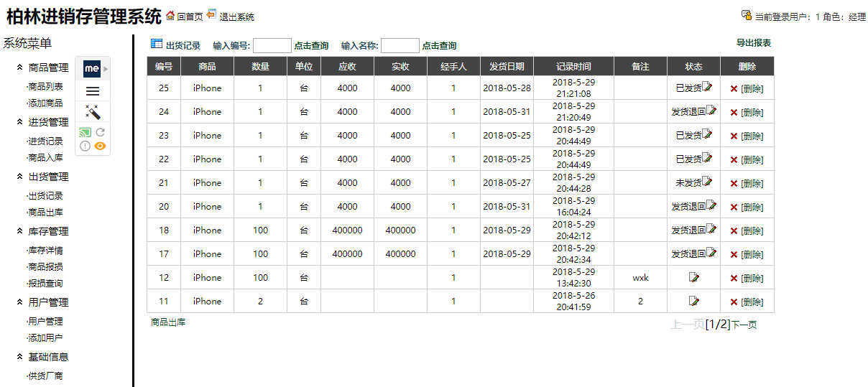Collapse the 库存管理 menu section

[x=19, y=231]
